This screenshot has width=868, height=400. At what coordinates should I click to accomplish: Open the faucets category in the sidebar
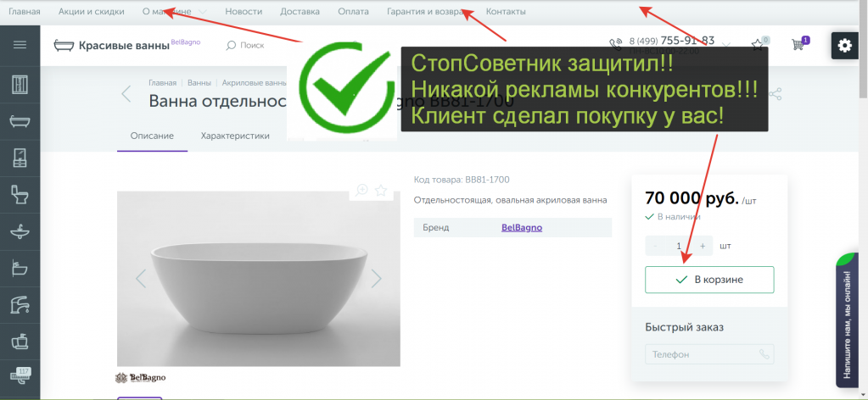click(20, 304)
